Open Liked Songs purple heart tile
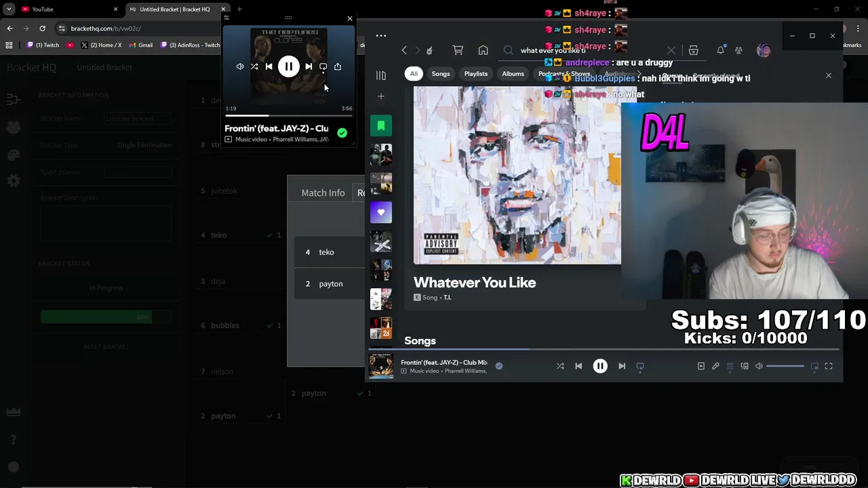This screenshot has width=868, height=488. pyautogui.click(x=381, y=212)
